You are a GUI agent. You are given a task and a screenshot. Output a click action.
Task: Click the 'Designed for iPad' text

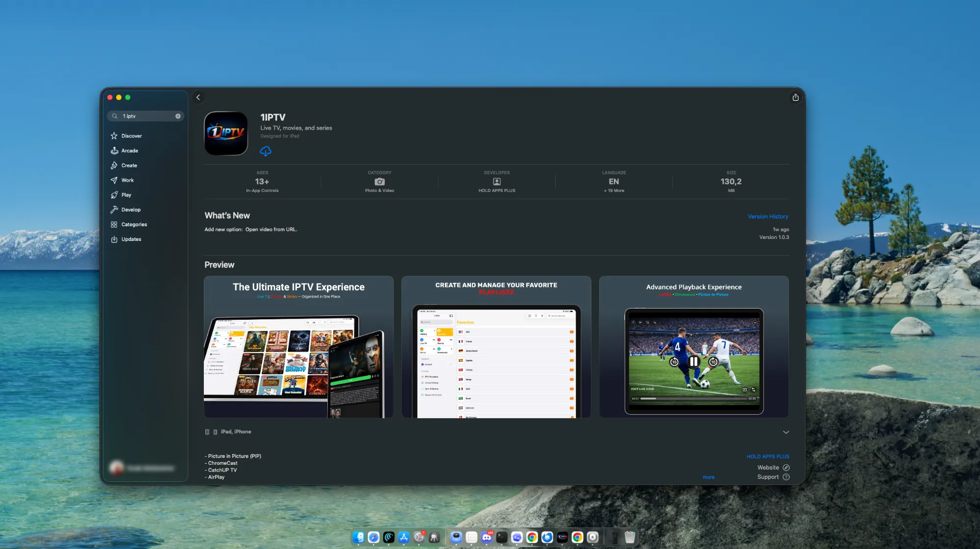pyautogui.click(x=280, y=136)
